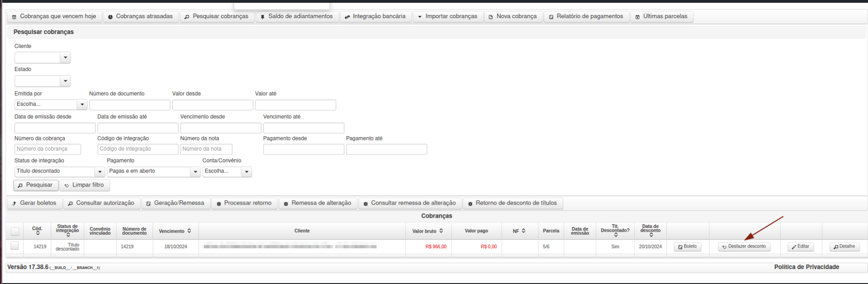868x284 pixels.
Task: Click the Pesquisar search button
Action: coord(36,185)
